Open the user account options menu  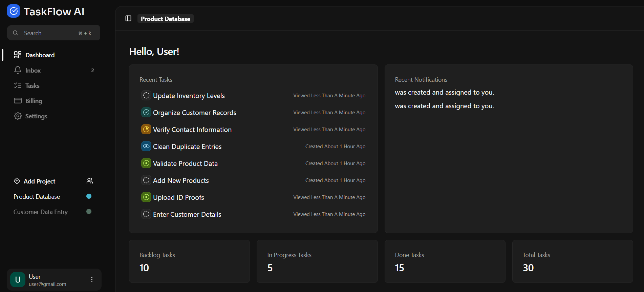[92, 279]
